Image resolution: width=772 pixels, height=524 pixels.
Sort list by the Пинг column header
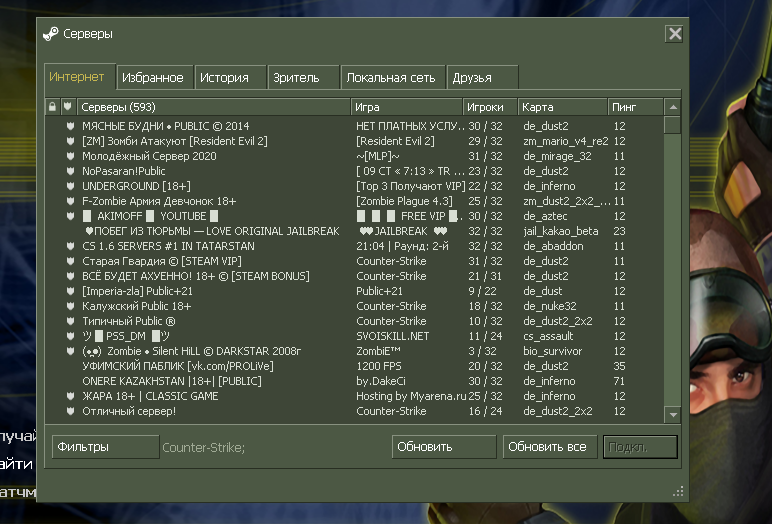(635, 107)
